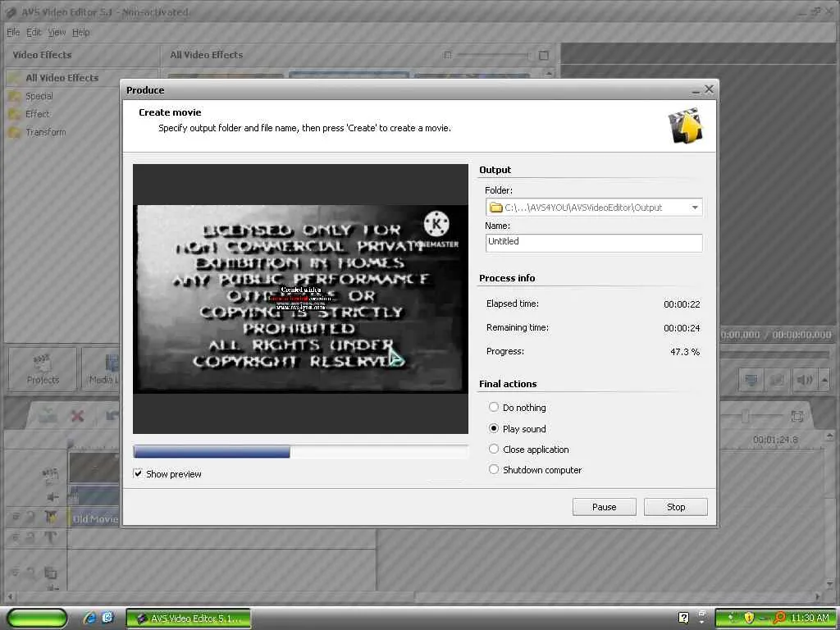
Task: Toggle visibility eye on text track
Action: tap(16, 536)
